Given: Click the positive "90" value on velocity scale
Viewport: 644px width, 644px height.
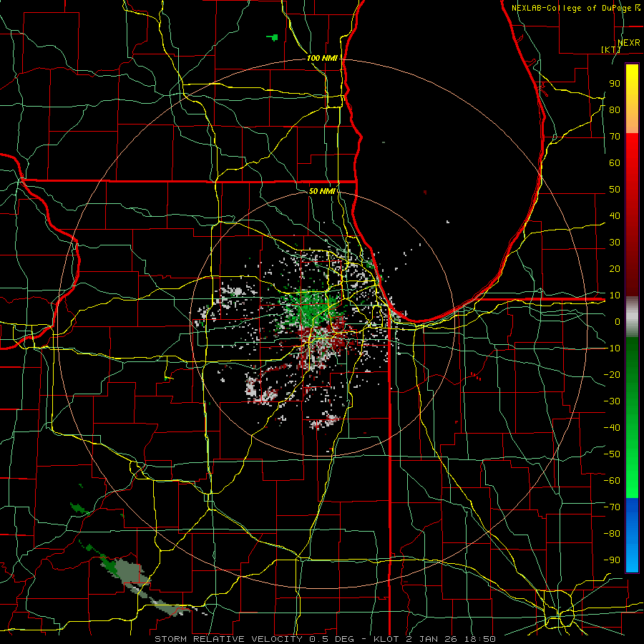Looking at the screenshot, I should coord(615,84).
